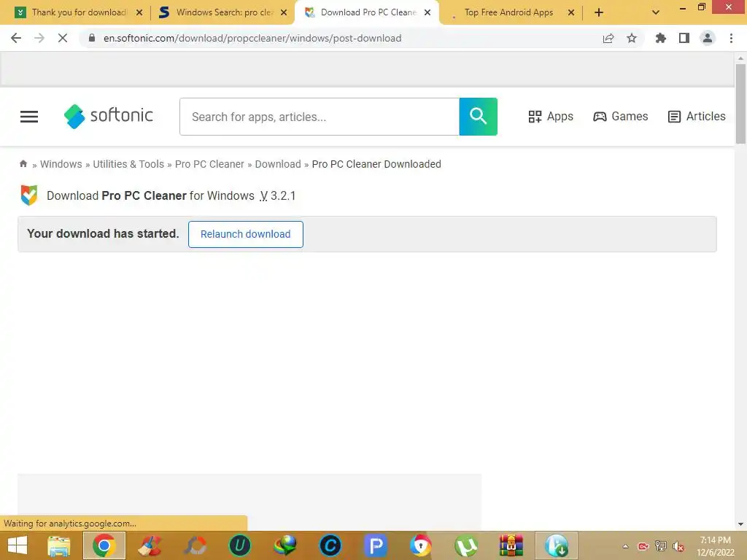
Task: Open the Windows Start button
Action: 18,545
